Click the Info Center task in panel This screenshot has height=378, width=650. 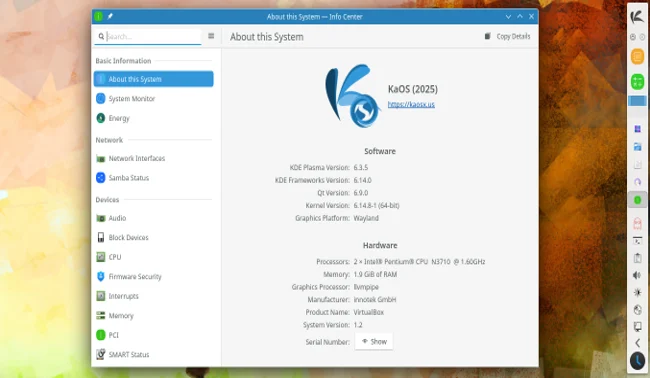coord(638,200)
